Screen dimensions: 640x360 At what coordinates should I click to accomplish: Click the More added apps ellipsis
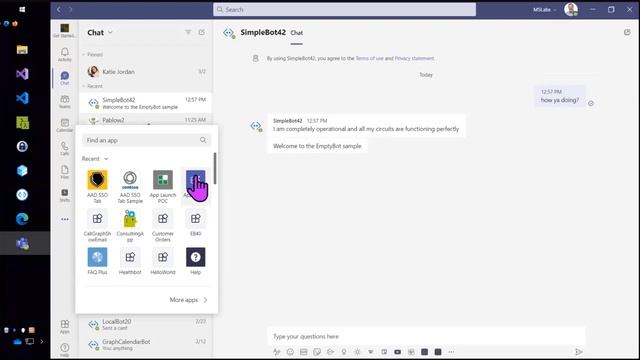click(x=64, y=219)
